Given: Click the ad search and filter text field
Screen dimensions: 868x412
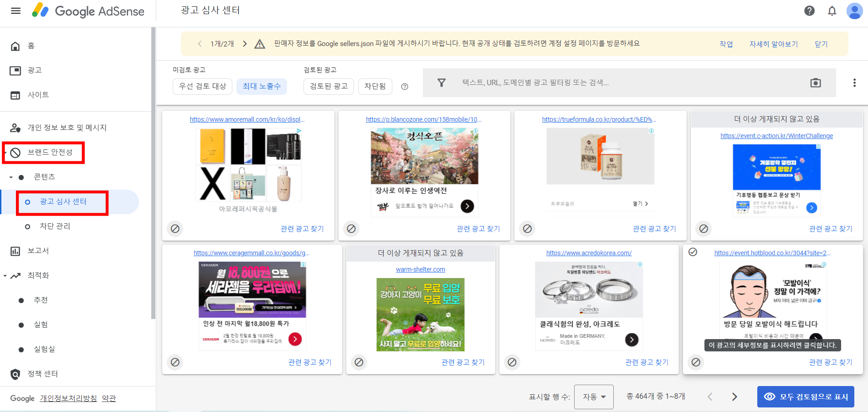Looking at the screenshot, I should (x=629, y=82).
